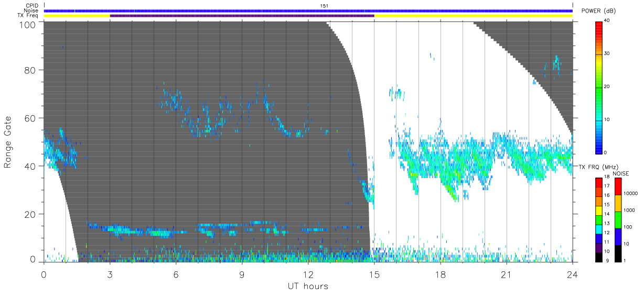
Task: Click the POWER (dB) color bar
Action: tap(599, 87)
